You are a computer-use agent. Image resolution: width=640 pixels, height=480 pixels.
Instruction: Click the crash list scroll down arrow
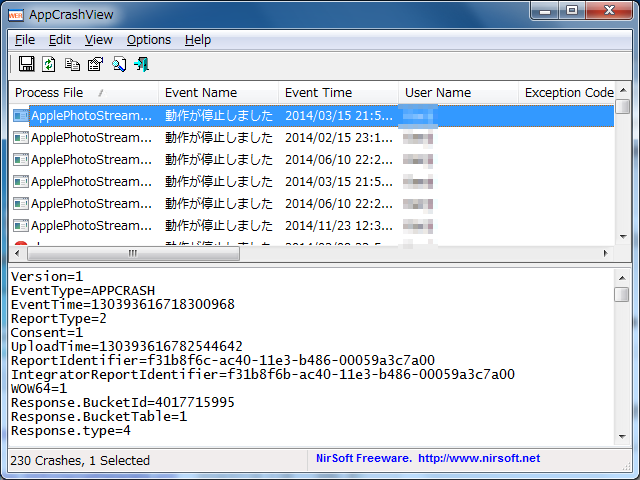(623, 237)
